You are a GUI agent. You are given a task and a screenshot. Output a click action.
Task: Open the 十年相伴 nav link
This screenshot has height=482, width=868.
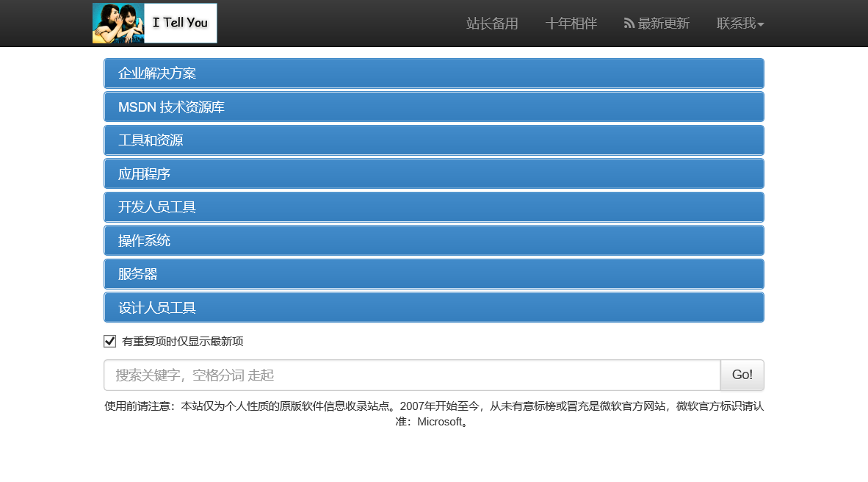point(571,24)
